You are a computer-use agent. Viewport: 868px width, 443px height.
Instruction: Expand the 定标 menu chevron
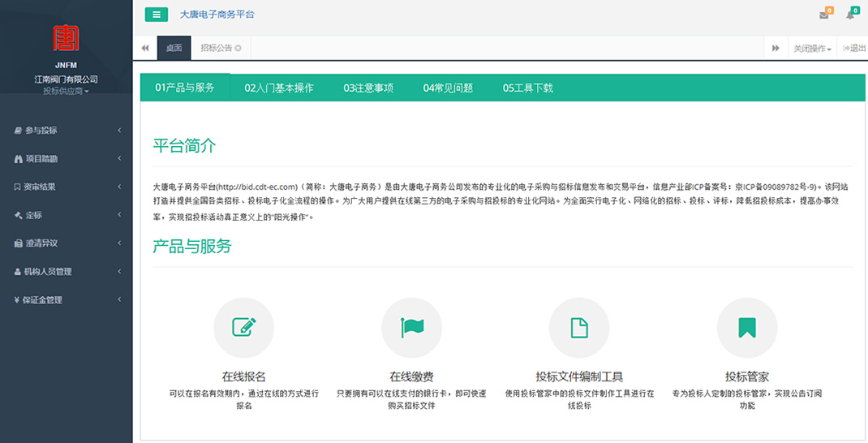click(x=119, y=215)
